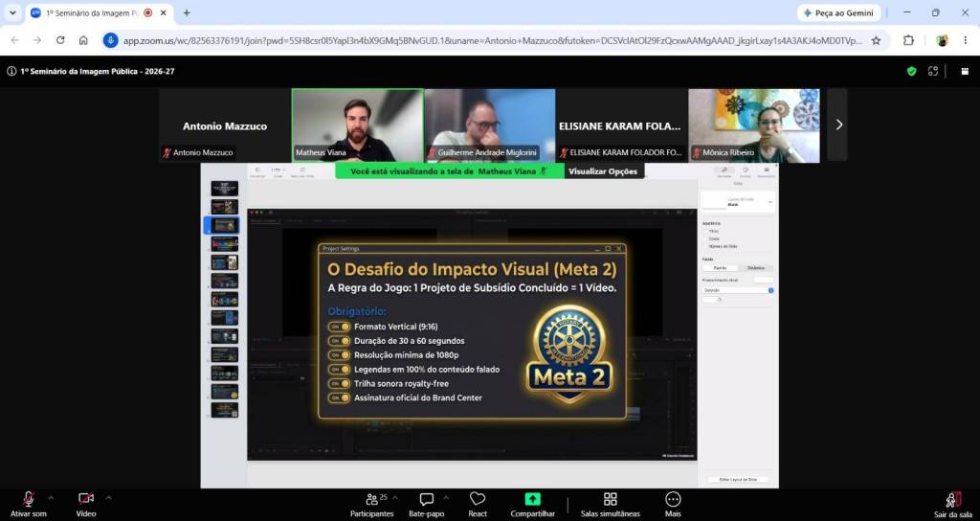Viewport: 980px width, 521px height.
Task: Expand audio options arrow beside Ativar som
Action: click(51, 498)
